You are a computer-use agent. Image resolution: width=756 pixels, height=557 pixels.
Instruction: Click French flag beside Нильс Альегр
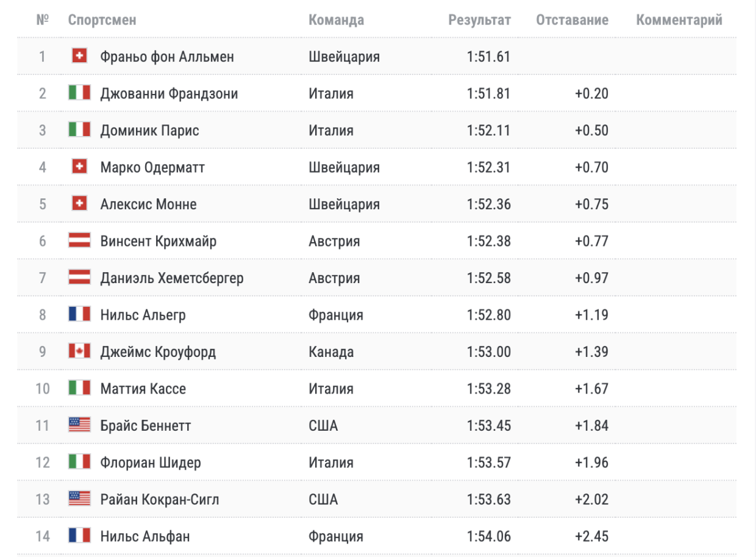click(x=79, y=314)
